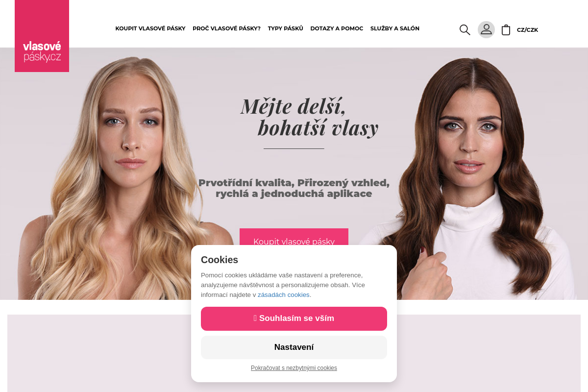The image size is (588, 392).
Task: Follow the zásadách cookies link
Action: [x=284, y=295]
